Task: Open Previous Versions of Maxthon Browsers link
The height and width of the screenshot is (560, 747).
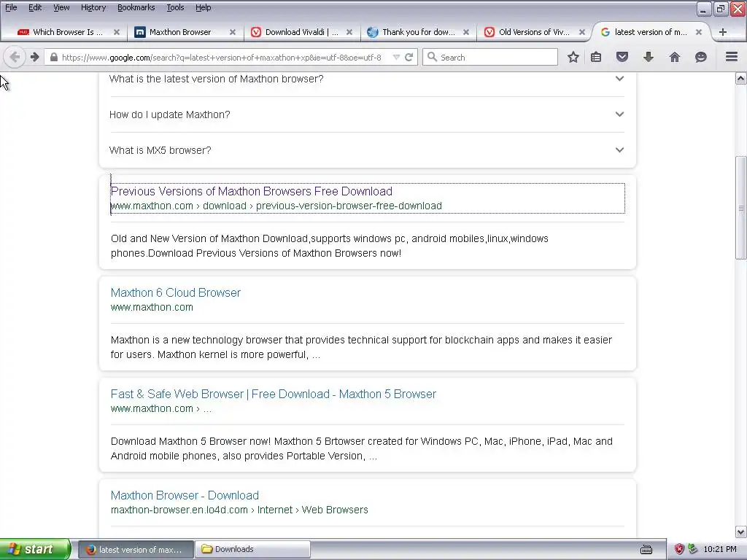Action: 252,192
